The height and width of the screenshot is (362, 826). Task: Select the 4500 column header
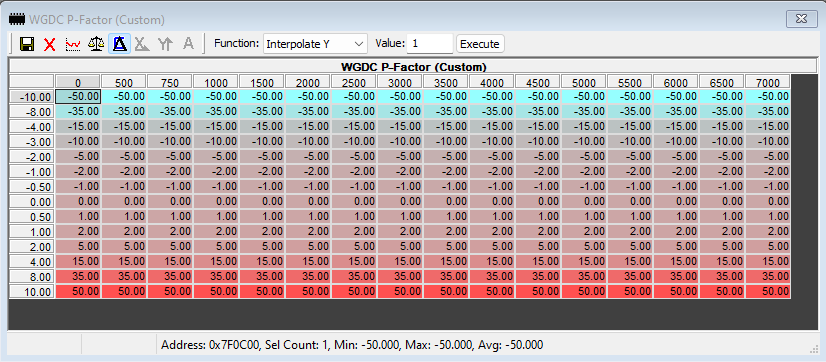pyautogui.click(x=537, y=82)
